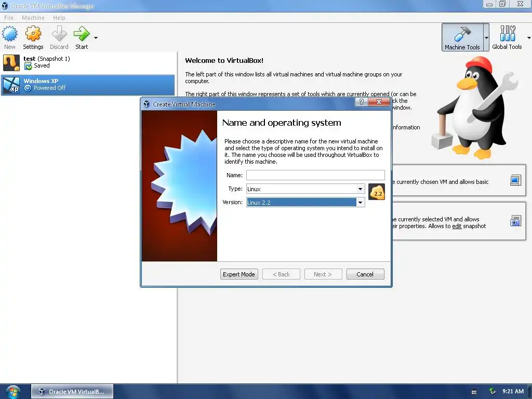Click the VirtualBox icon in dialog title

147,104
